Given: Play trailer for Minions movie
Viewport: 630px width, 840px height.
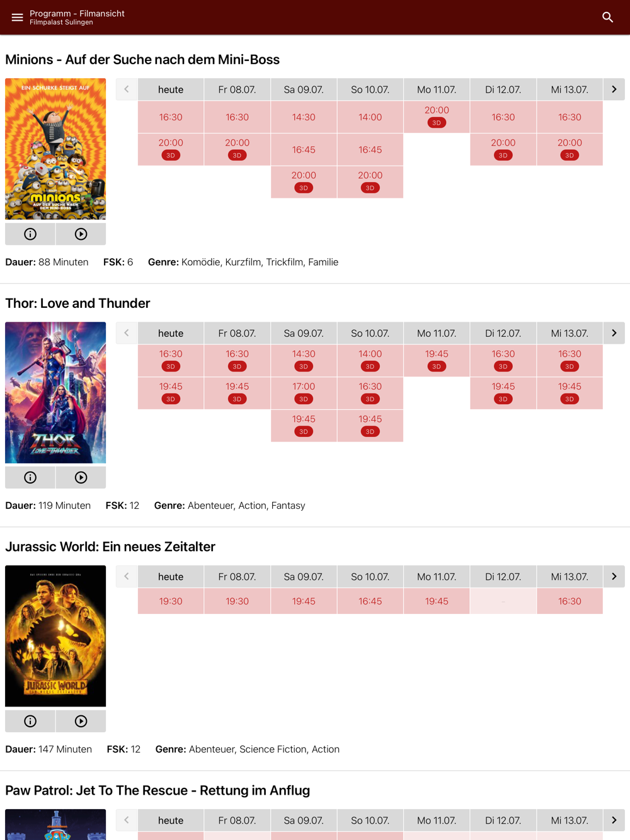Looking at the screenshot, I should click(81, 234).
